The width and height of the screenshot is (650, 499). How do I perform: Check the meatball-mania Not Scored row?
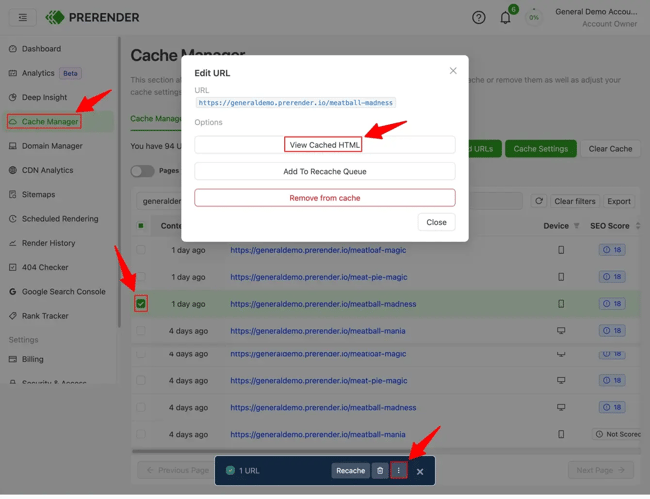point(141,434)
